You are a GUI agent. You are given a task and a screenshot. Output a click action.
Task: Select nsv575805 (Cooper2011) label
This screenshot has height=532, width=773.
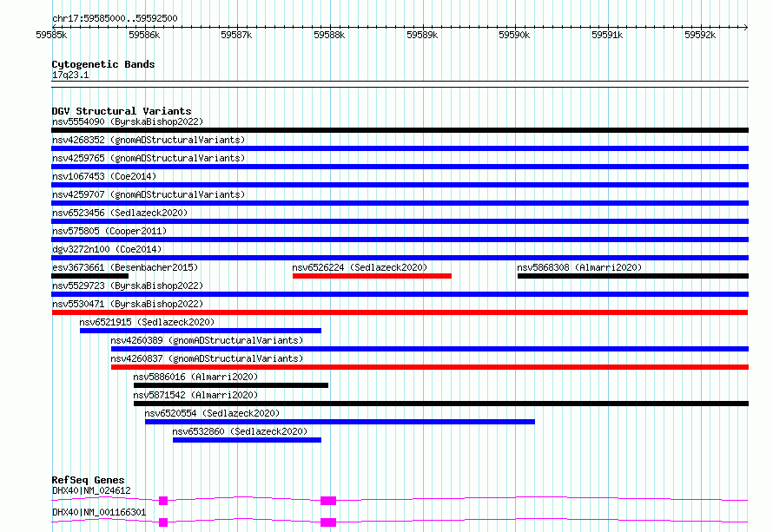coord(109,231)
